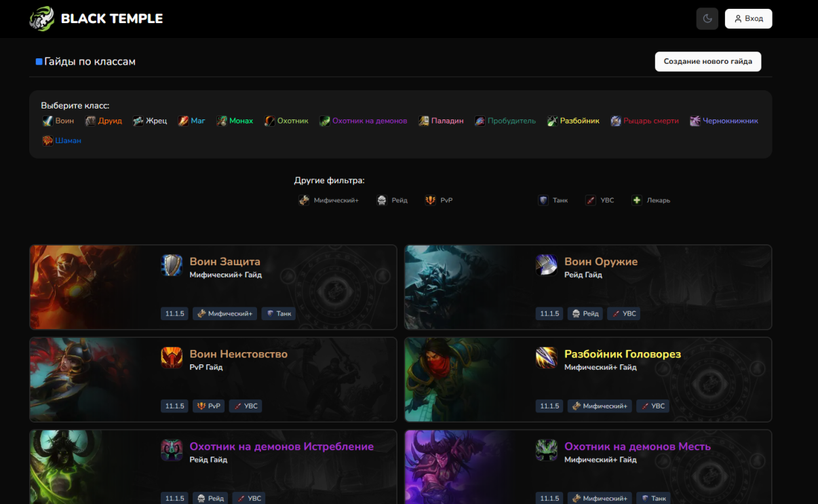Click Танк tag on Месть card

click(x=653, y=498)
